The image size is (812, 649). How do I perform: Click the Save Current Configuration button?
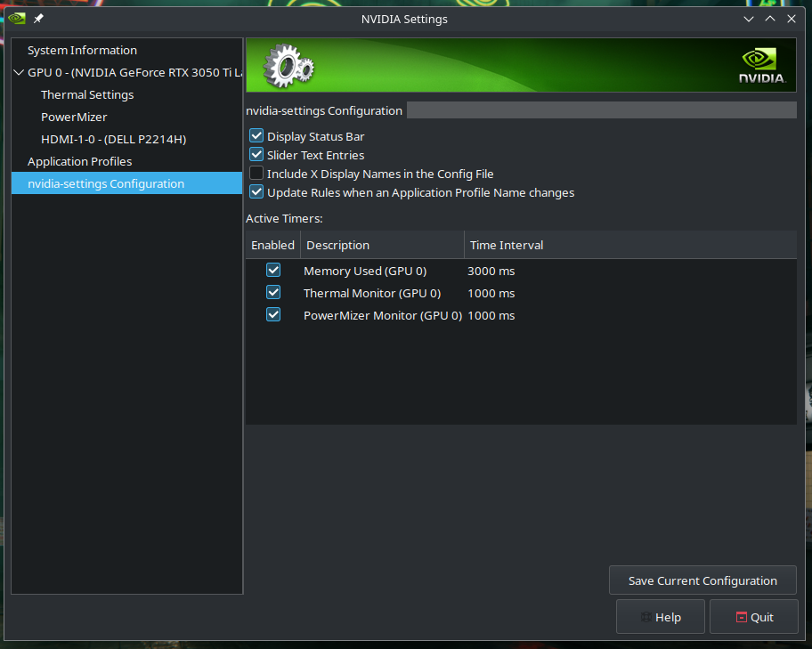click(x=702, y=580)
